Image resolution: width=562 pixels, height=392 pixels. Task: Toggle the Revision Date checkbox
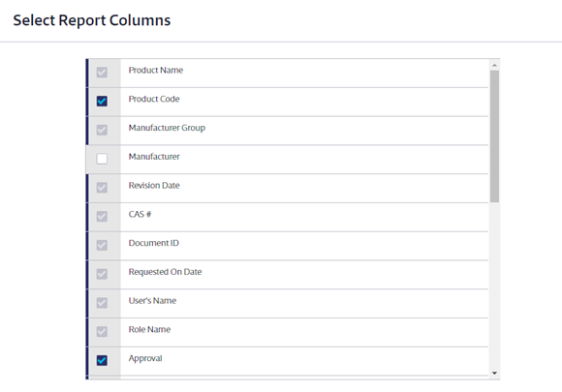click(x=102, y=188)
